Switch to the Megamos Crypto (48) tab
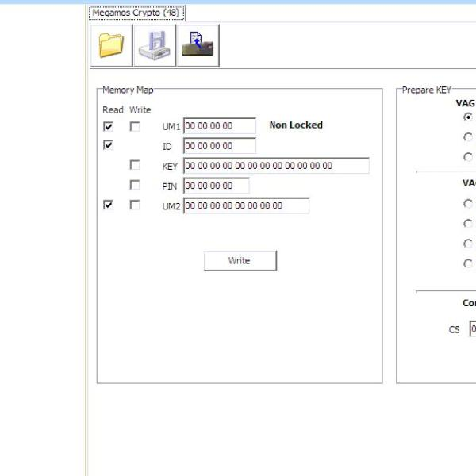 136,13
